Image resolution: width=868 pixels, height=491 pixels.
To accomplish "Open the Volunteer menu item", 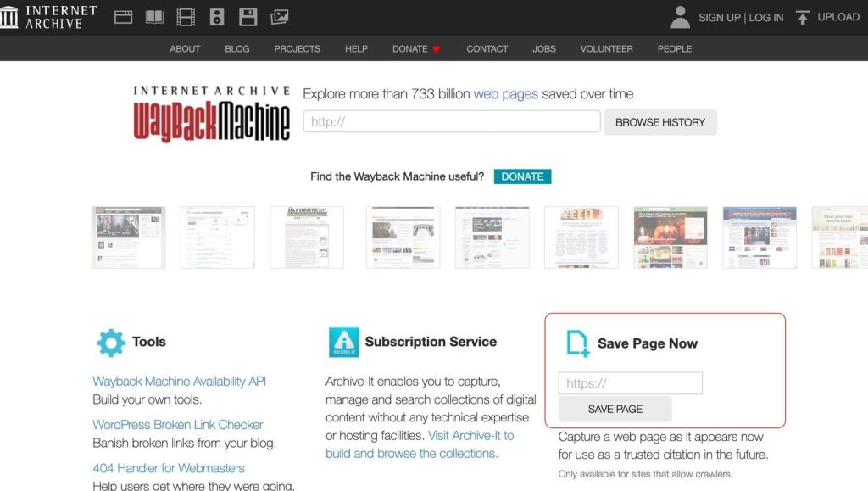I will [x=607, y=48].
